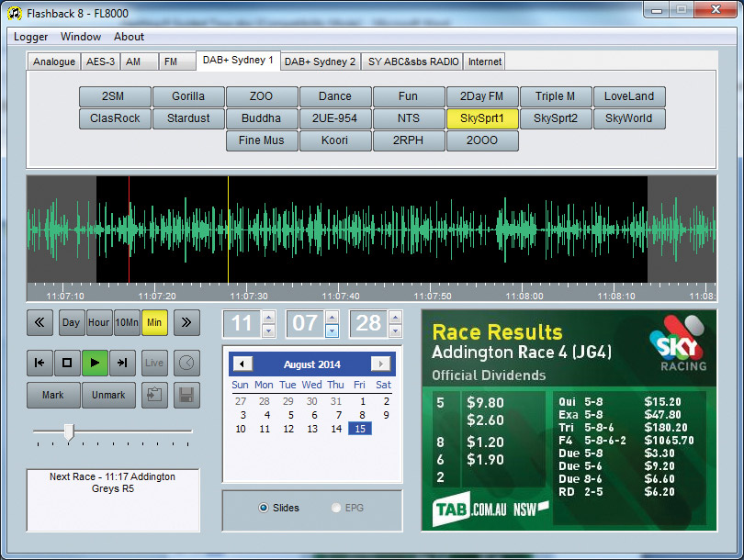The image size is (744, 560).
Task: Jump to the next mark
Action: [122, 363]
